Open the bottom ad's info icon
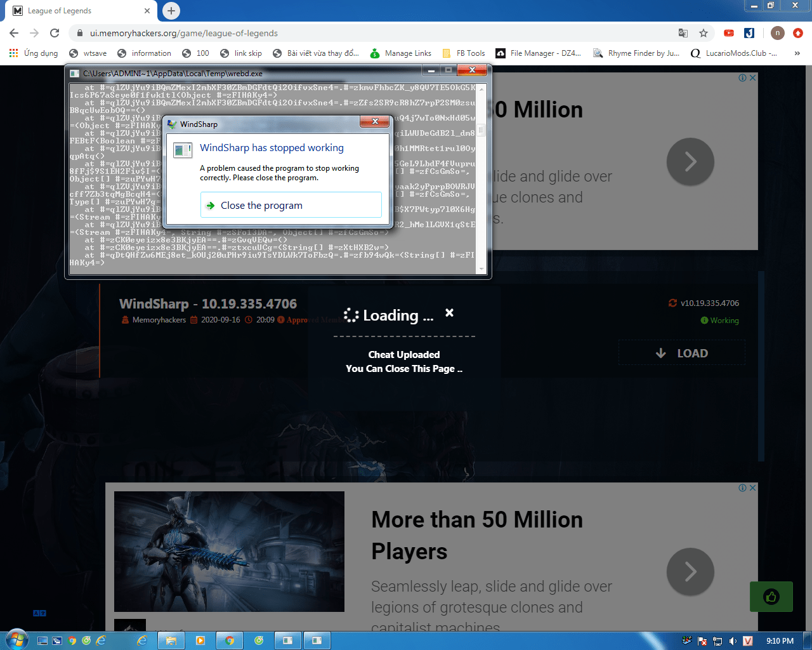 [x=742, y=487]
